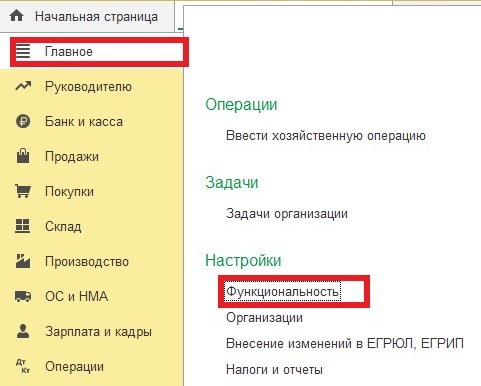Open the Задачи организации link
Screen dimensions: 481x386
287,214
